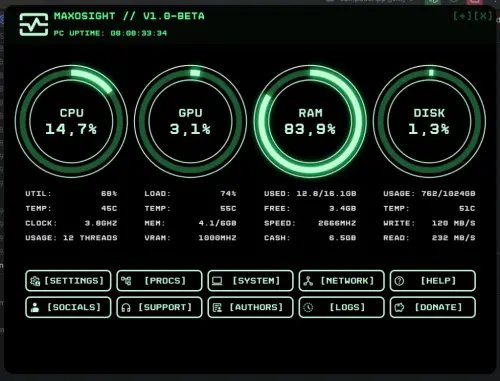Image resolution: width=500 pixels, height=381 pixels.
Task: Click the person icon in Socials button
Action: [35, 307]
